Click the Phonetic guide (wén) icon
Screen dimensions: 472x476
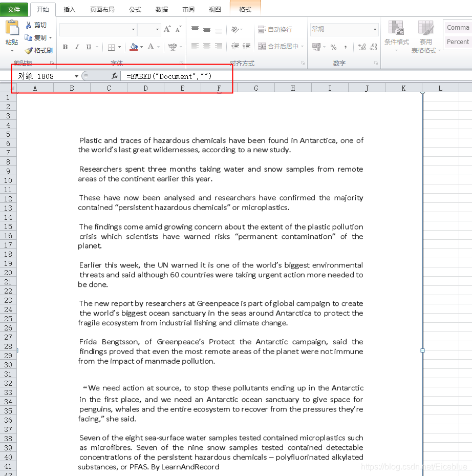[x=173, y=47]
